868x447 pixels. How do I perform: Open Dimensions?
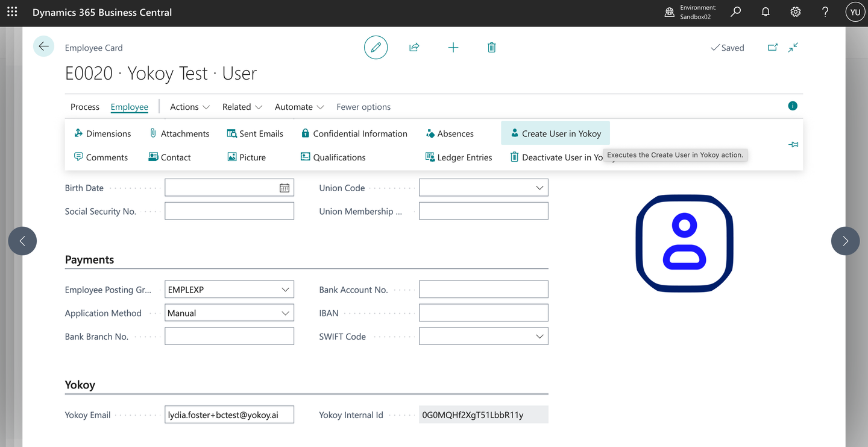102,133
